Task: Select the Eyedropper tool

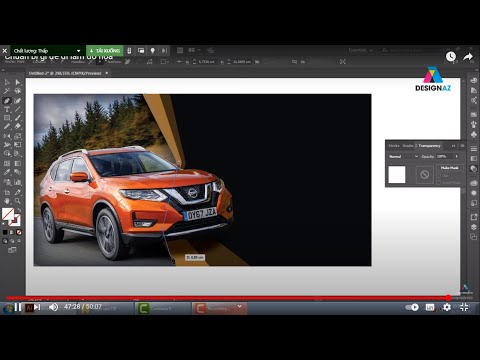Action: 7,172
